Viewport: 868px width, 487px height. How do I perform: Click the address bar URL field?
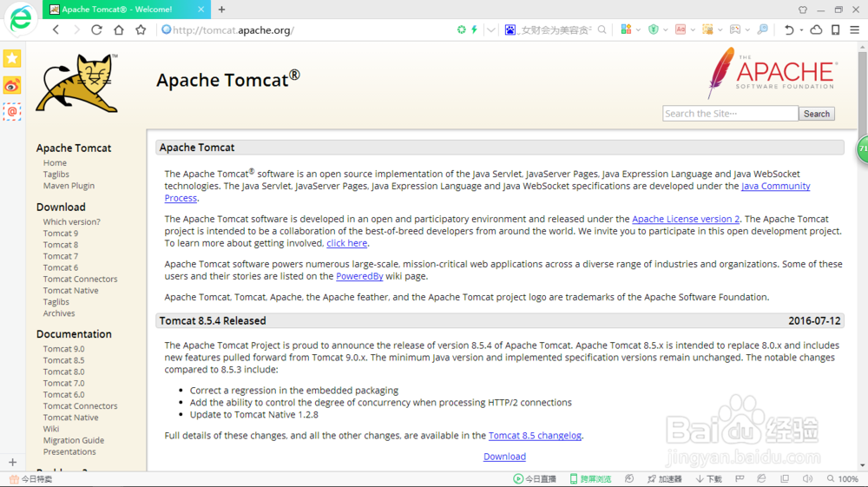point(305,30)
